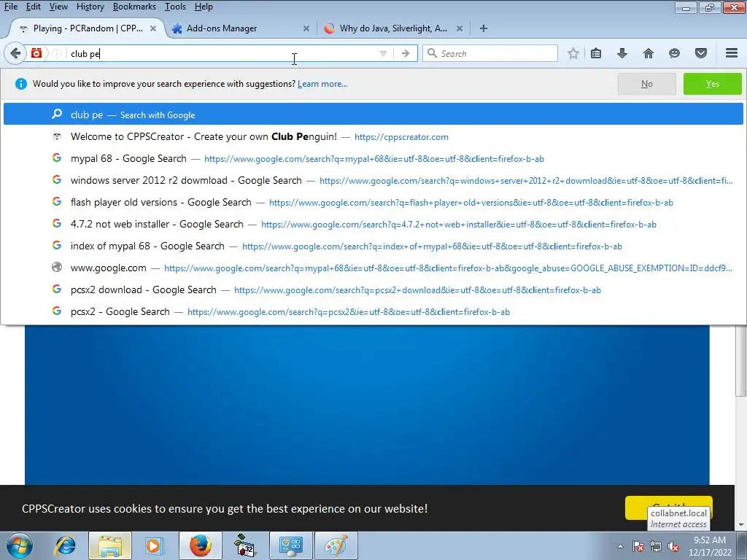Image resolution: width=747 pixels, height=560 pixels.
Task: Save to Pocket icon
Action: 701,53
